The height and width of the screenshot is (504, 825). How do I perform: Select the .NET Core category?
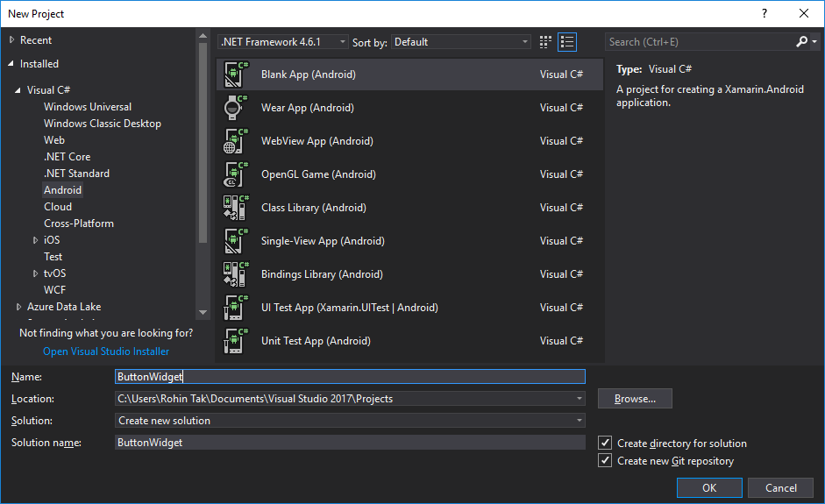click(x=67, y=157)
